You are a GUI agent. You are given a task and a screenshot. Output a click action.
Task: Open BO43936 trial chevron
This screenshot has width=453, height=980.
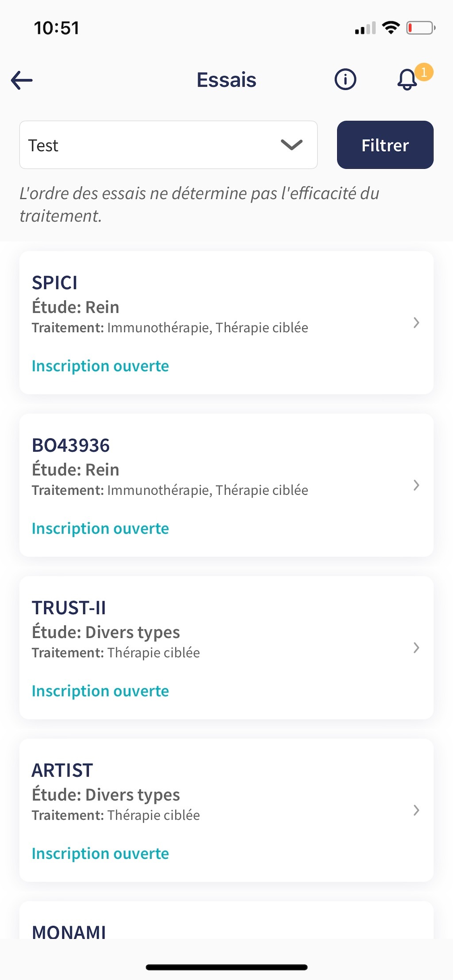point(416,485)
